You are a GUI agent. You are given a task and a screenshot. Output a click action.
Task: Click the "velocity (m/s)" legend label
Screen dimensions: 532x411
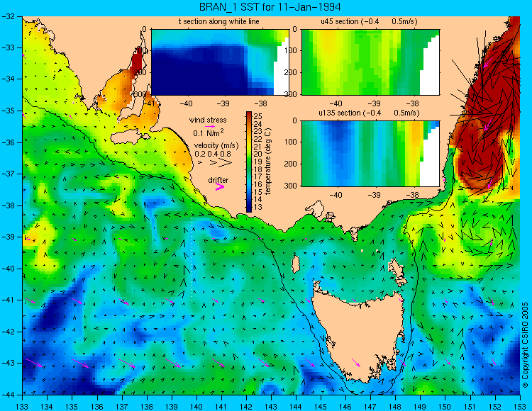216,146
